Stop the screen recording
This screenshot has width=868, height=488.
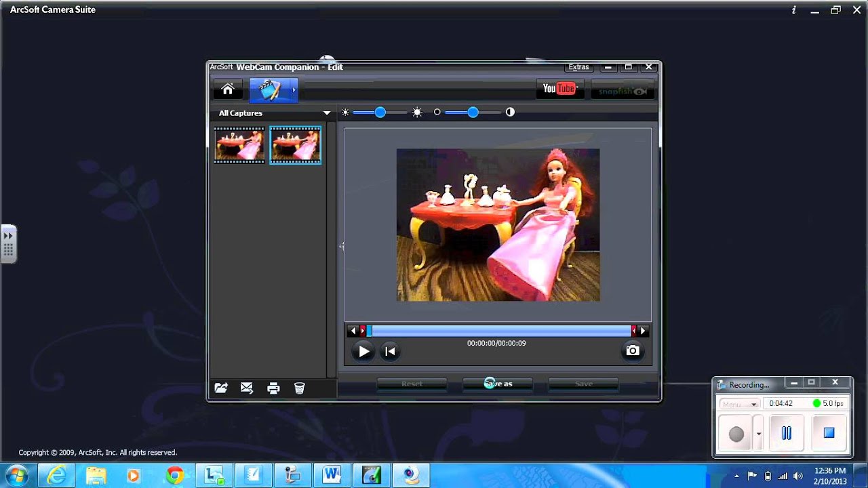829,433
